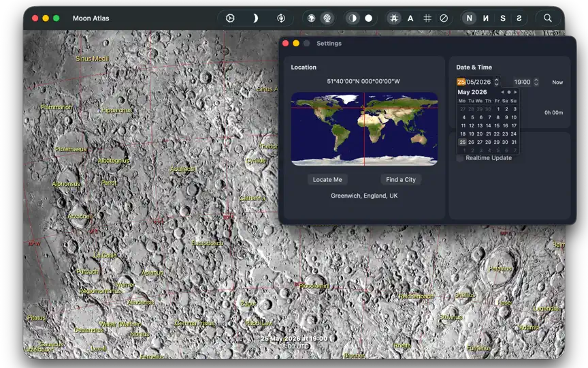Open settings via the gear-clock toolbar icon
Viewport: 588px width, 368px height.
pos(230,18)
